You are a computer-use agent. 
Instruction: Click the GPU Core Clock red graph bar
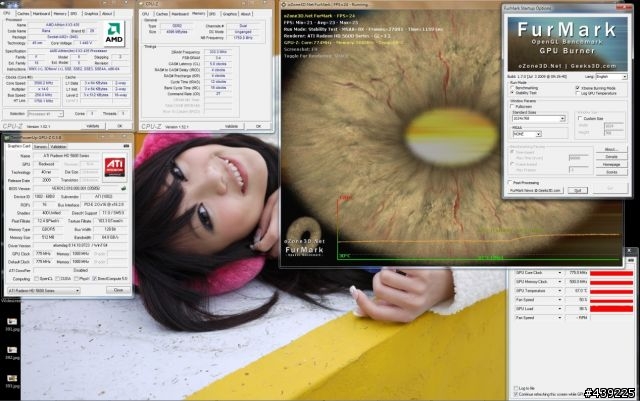tap(611, 272)
